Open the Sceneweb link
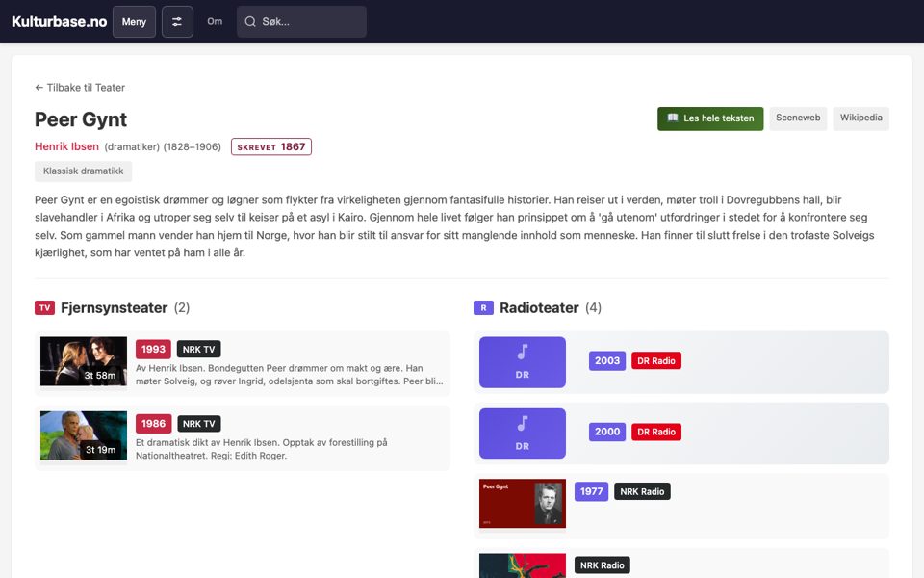 798,118
